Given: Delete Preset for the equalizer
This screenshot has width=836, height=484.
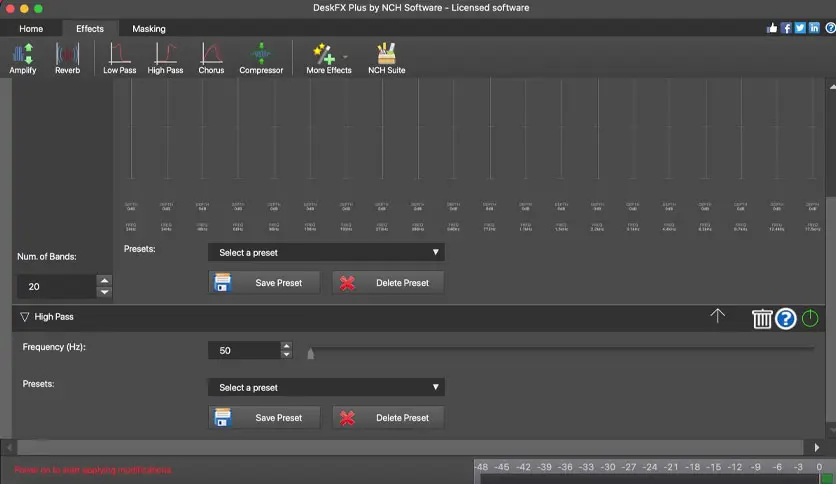Looking at the screenshot, I should pos(388,283).
